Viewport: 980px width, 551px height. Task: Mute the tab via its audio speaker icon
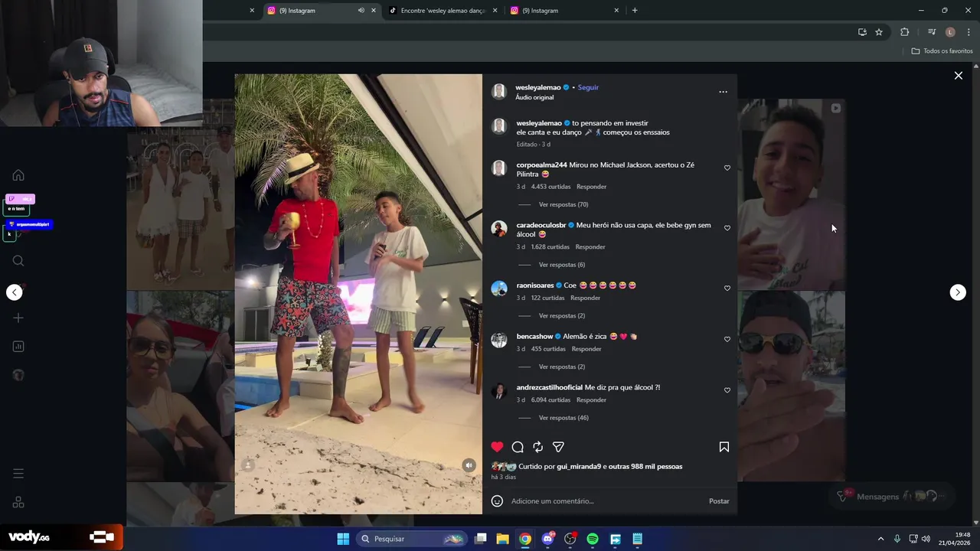(361, 11)
